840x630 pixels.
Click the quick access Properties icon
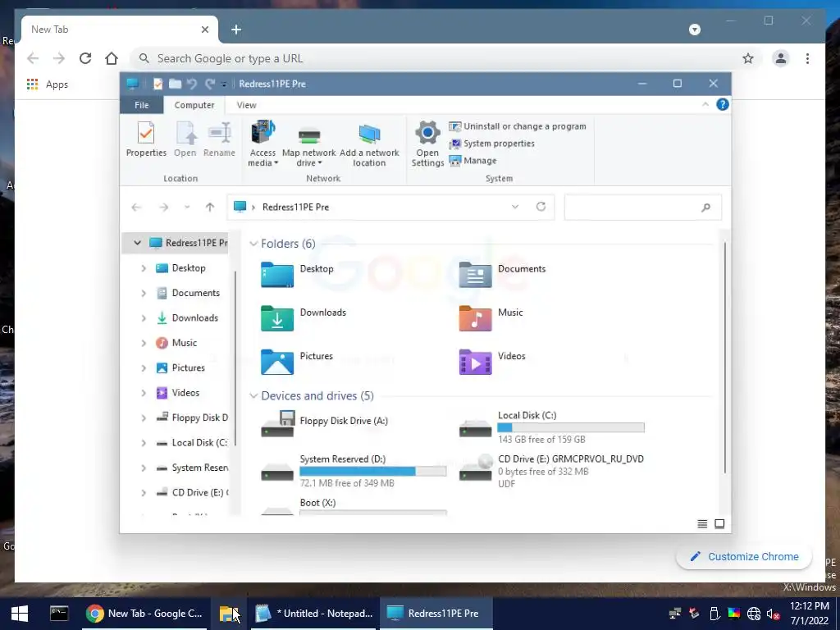[157, 84]
